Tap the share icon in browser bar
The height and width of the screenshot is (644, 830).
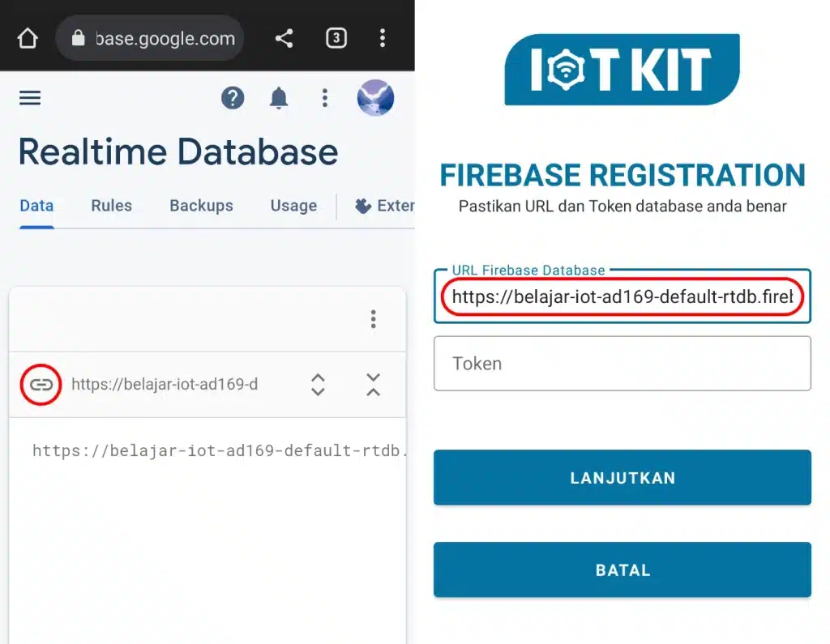pyautogui.click(x=284, y=38)
